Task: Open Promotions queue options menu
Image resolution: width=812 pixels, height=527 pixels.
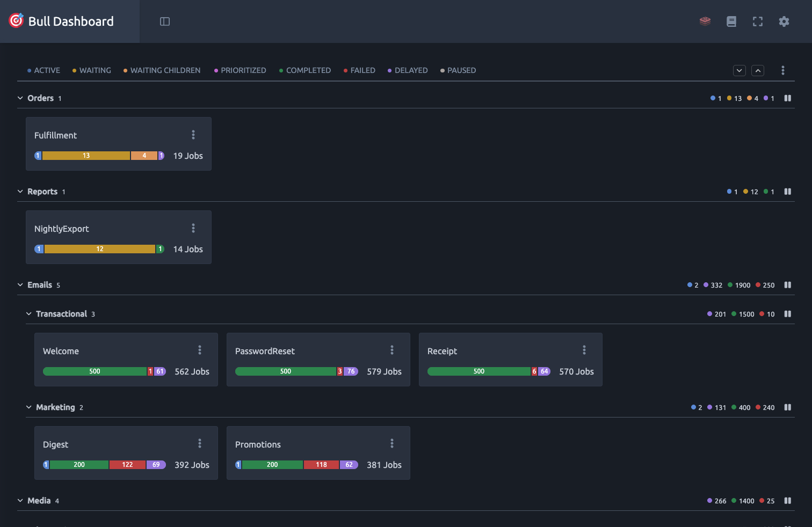Action: coord(392,444)
